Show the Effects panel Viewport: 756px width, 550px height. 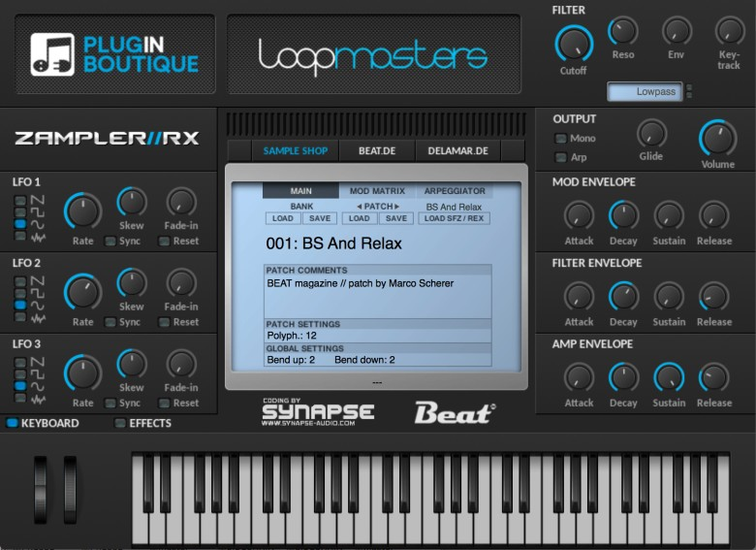119,424
